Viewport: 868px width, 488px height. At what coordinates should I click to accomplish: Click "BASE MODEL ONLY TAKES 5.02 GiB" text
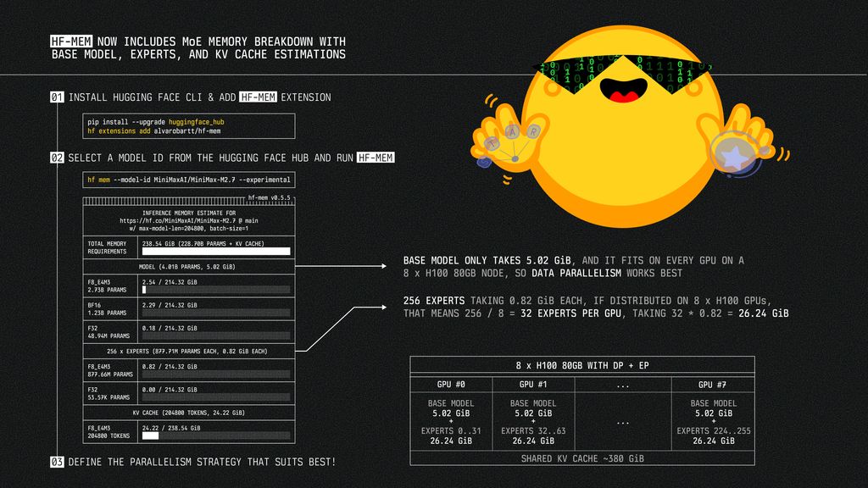click(487, 260)
